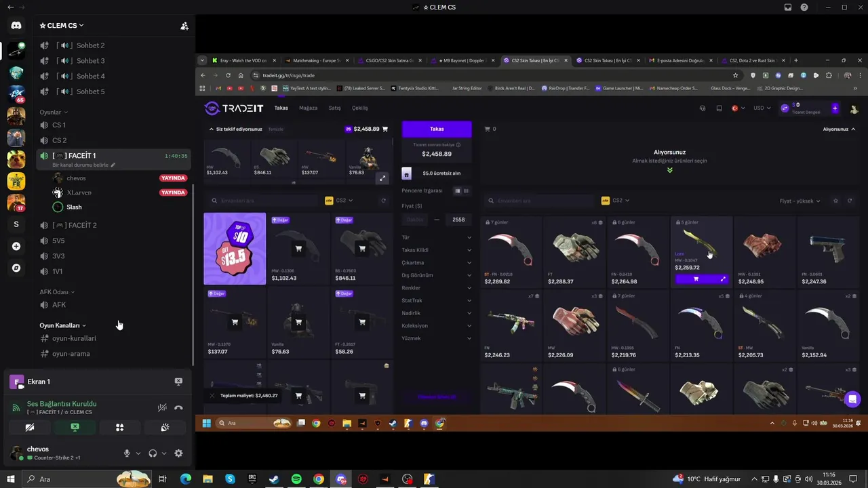Image resolution: width=868 pixels, height=488 pixels.
Task: Open CLEM CS server name dropdown
Action: point(62,26)
